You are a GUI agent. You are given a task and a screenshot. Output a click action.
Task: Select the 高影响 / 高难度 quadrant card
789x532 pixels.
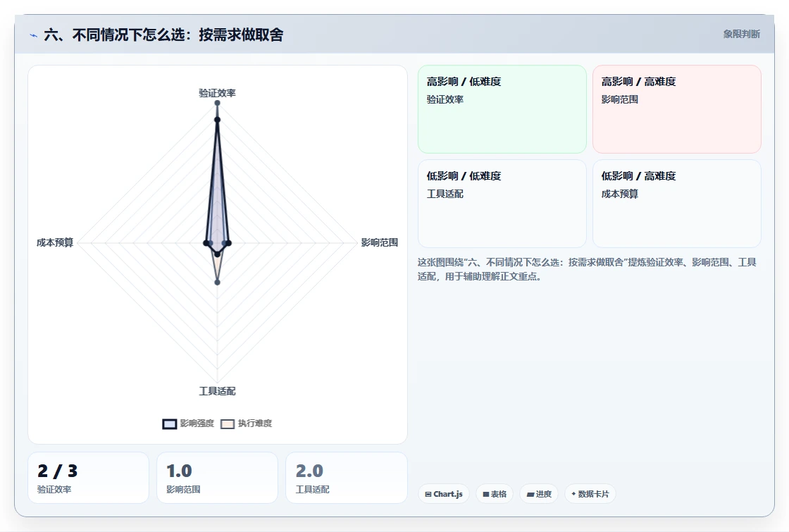coord(677,109)
